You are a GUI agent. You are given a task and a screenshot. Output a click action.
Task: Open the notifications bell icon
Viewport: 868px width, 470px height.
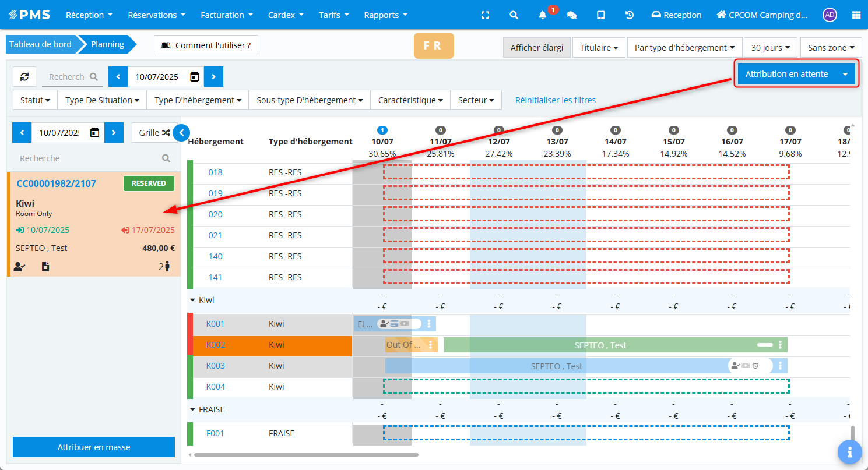point(543,15)
